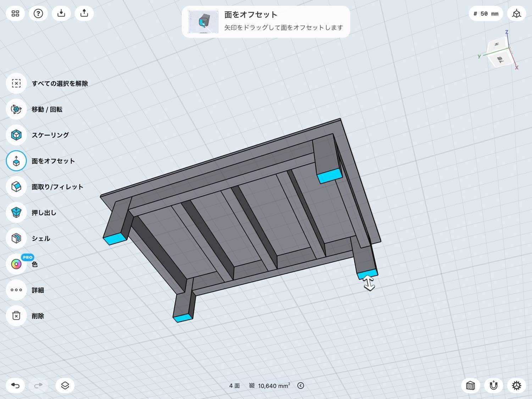The width and height of the screenshot is (532, 399).
Task: Click the offset face hint thumbnail
Action: pos(203,22)
